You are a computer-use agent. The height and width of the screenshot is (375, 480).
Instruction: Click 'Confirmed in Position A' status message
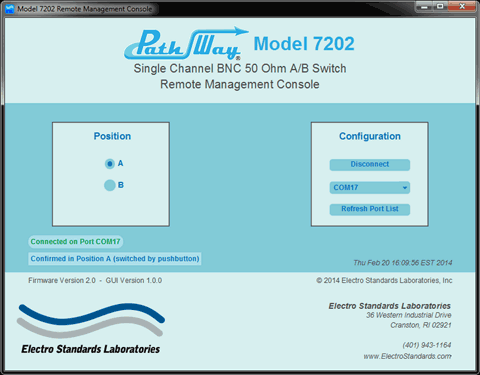click(115, 259)
